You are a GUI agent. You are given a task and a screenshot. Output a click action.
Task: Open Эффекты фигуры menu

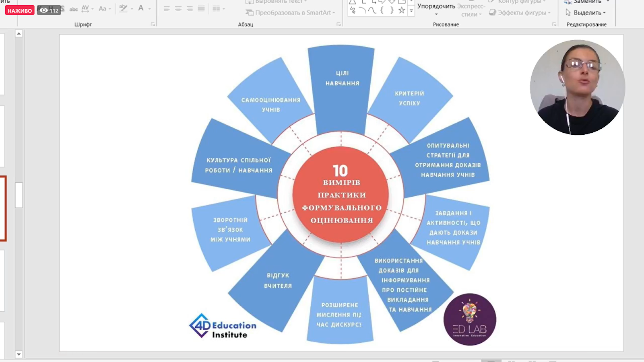pyautogui.click(x=520, y=13)
